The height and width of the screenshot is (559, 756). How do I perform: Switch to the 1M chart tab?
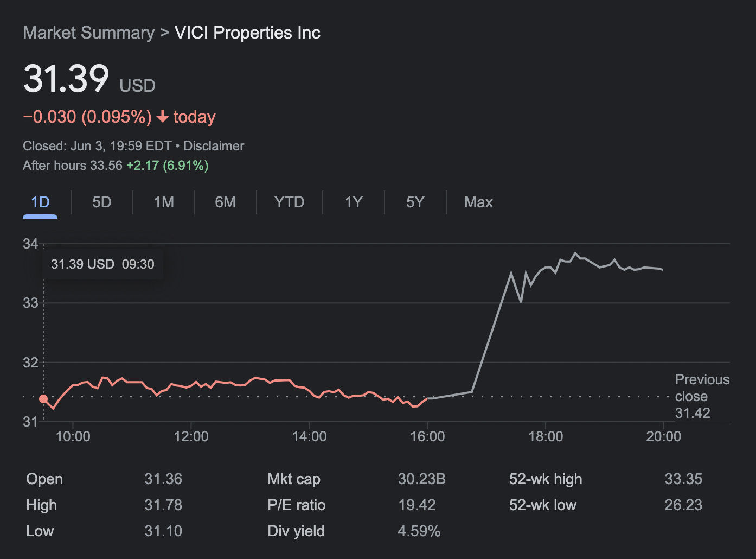pyautogui.click(x=163, y=202)
